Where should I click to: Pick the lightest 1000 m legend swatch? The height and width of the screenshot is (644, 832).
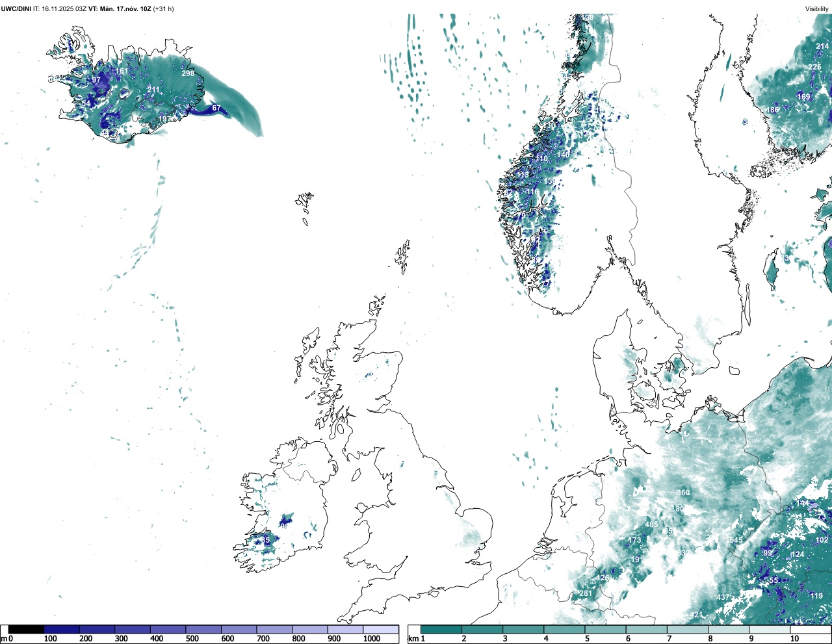point(380,630)
